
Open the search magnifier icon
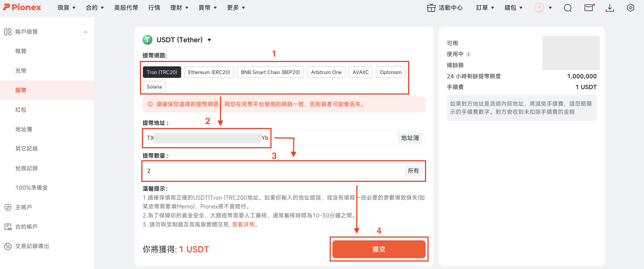568,8
